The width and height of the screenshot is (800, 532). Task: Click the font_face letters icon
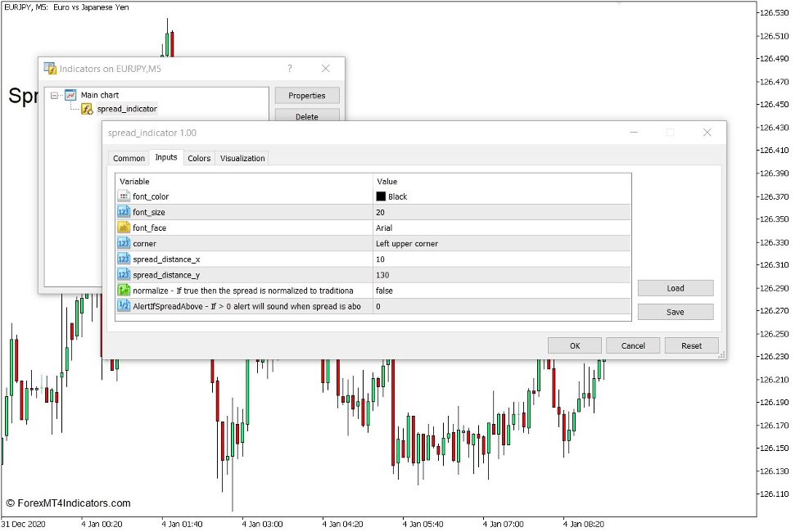(124, 228)
